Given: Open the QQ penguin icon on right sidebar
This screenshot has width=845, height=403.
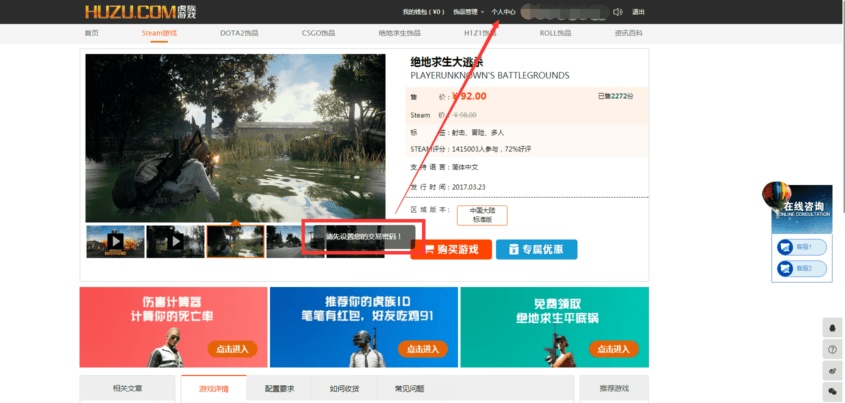Looking at the screenshot, I should click(832, 328).
